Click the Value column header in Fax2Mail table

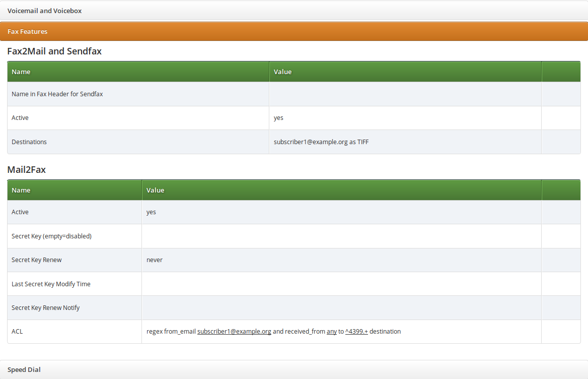click(x=282, y=72)
